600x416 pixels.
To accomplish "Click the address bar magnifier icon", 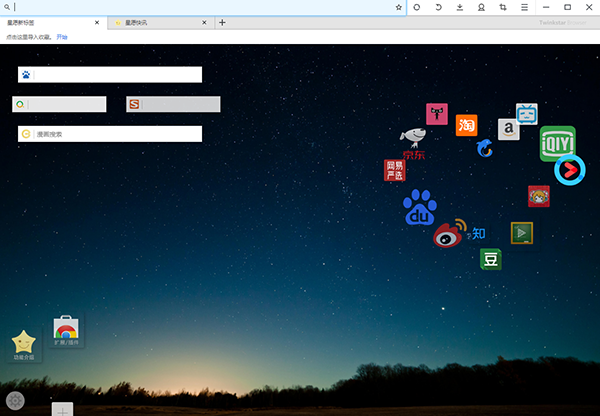I will click(x=7, y=7).
